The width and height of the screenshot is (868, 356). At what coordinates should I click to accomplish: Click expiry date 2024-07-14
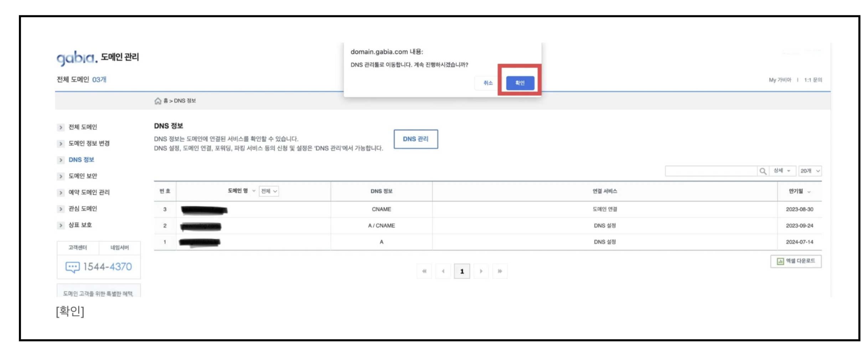[800, 242]
